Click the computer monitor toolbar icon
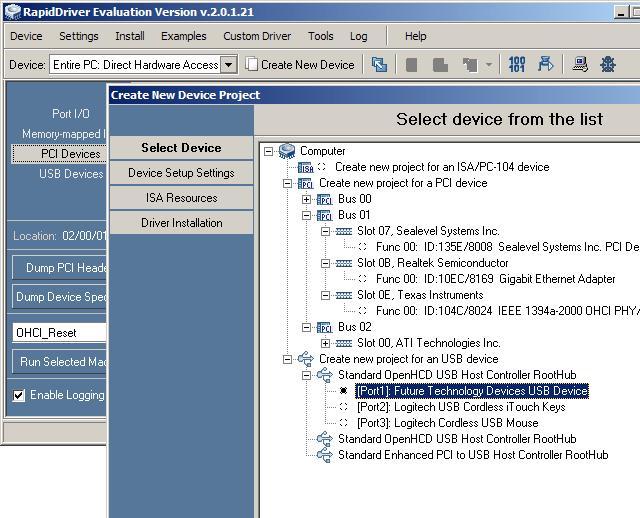The height and width of the screenshot is (518, 640). 580,65
